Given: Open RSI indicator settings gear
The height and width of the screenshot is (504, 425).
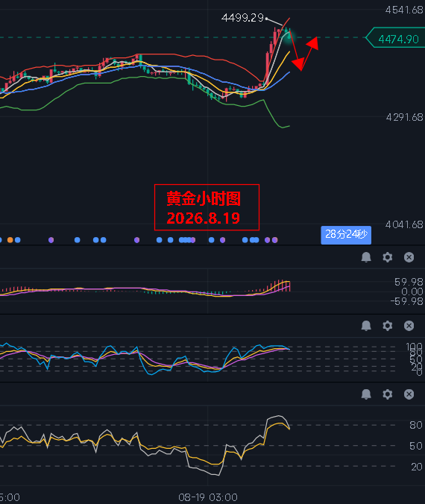Looking at the screenshot, I should pyautogui.click(x=388, y=394).
